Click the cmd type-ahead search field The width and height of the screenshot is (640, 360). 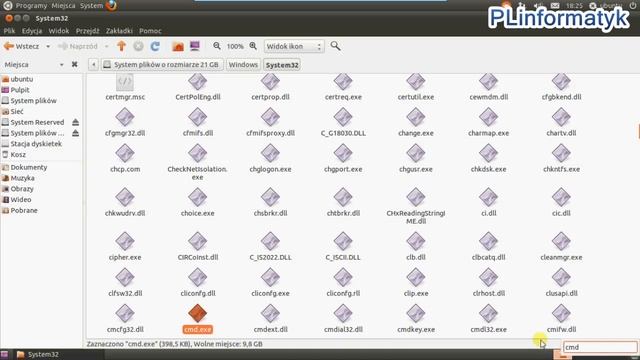pyautogui.click(x=600, y=347)
